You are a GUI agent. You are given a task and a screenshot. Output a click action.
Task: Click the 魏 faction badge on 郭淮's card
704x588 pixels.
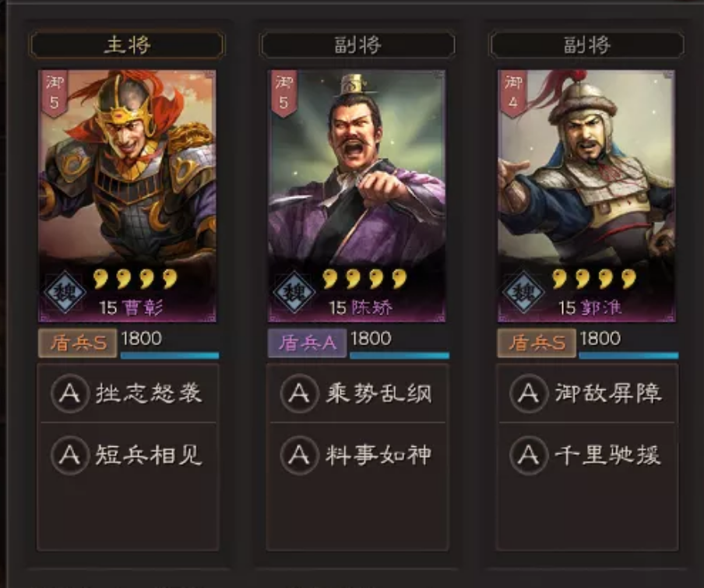point(523,292)
